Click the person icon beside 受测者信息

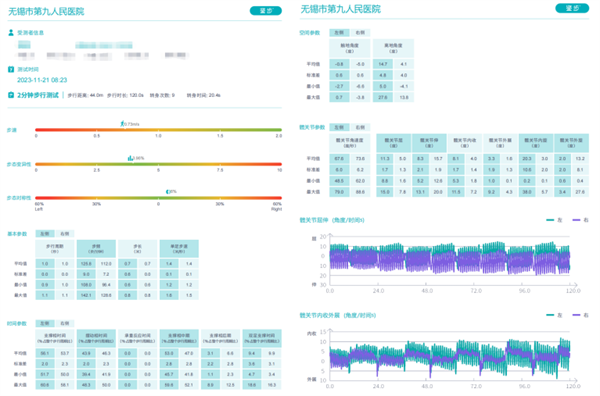click(x=11, y=33)
